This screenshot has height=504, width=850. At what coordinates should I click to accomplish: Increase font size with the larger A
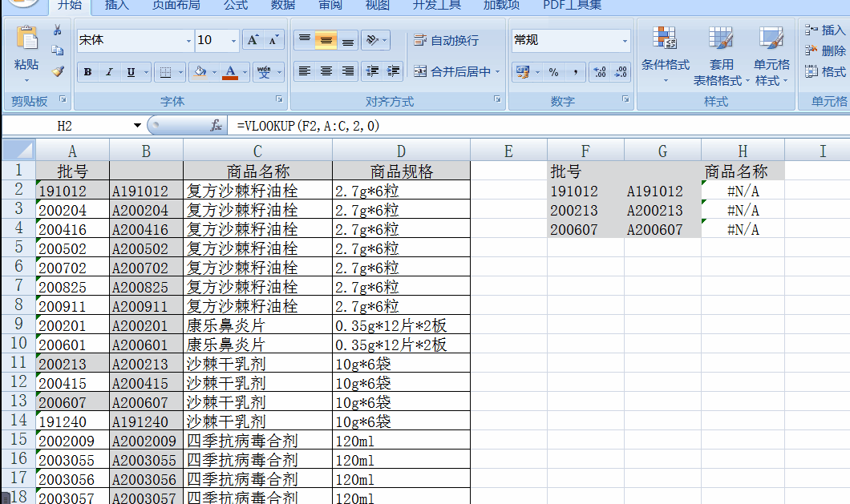(253, 40)
